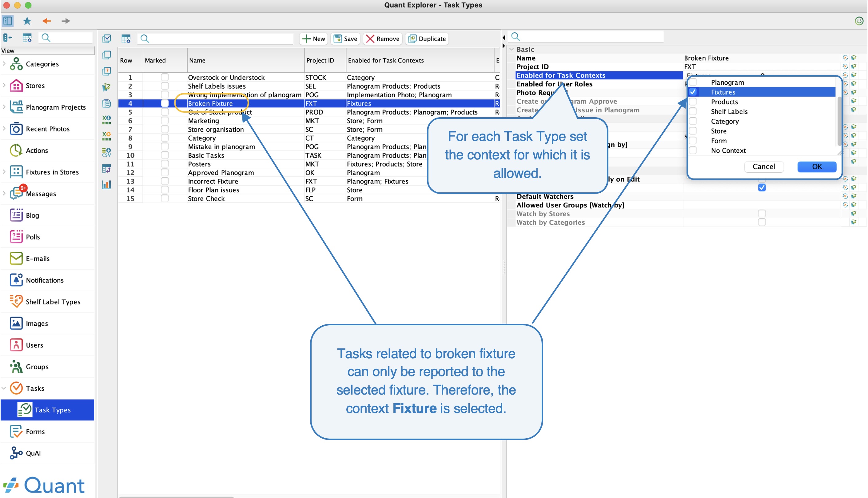Click the favorites star icon
This screenshot has width=868, height=498.
coord(27,21)
